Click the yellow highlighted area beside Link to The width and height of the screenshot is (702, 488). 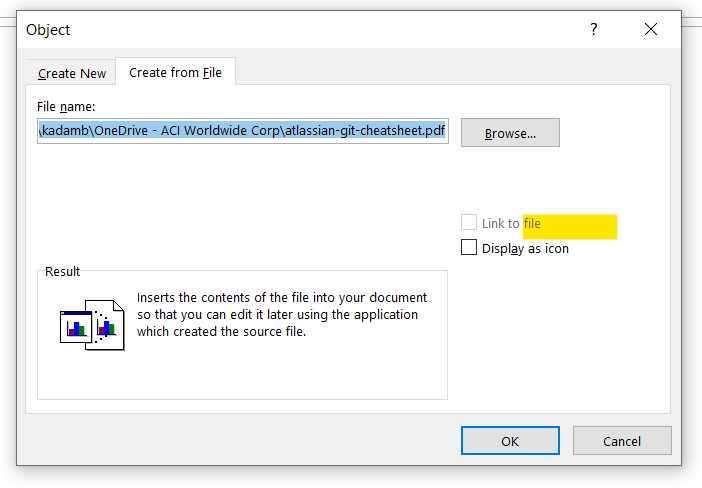click(570, 227)
